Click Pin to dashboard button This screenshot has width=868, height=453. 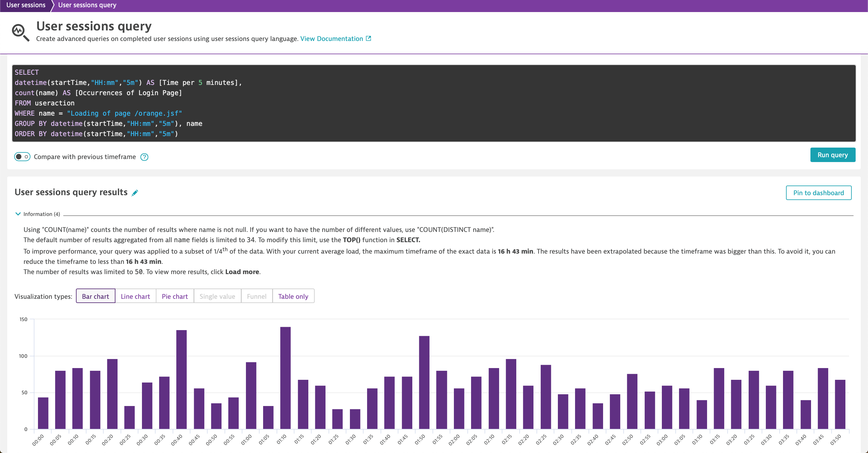tap(818, 193)
